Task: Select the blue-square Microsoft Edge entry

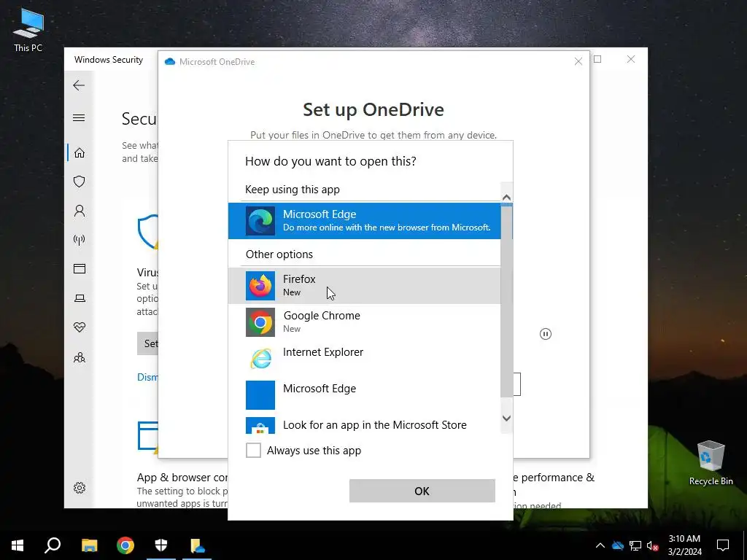Action: coord(365,394)
